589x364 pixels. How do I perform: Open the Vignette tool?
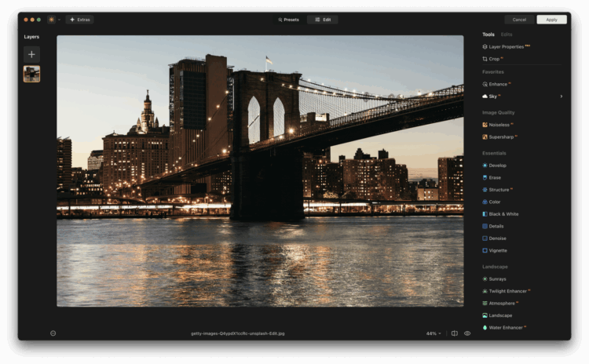[x=498, y=250]
